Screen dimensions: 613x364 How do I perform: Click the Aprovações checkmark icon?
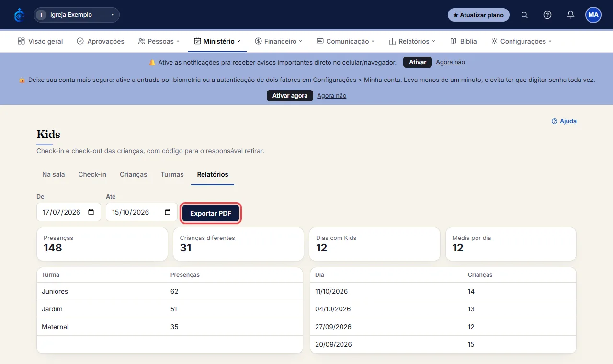[80, 41]
